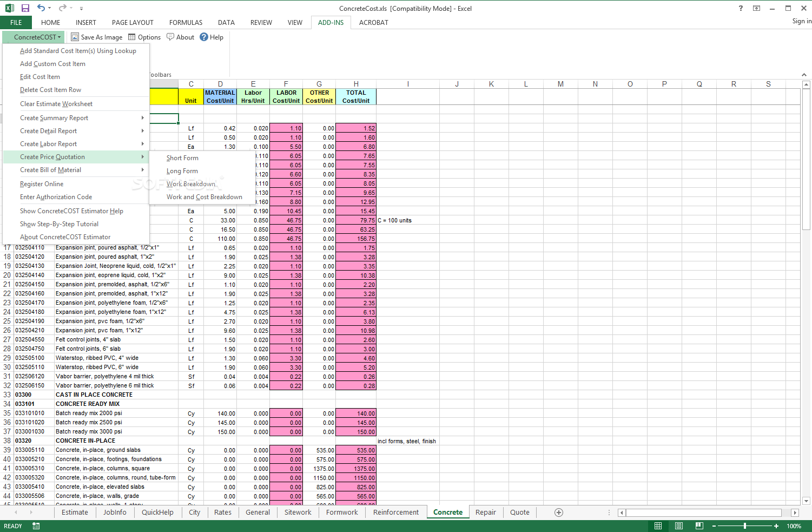The width and height of the screenshot is (812, 532).
Task: Switch to the Quote sheet tab
Action: coord(520,513)
